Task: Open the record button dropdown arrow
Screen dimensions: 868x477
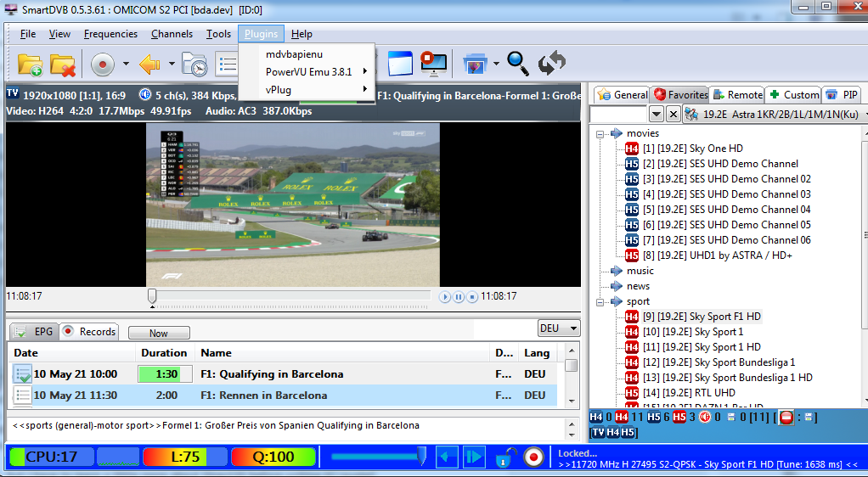Action: coord(127,65)
